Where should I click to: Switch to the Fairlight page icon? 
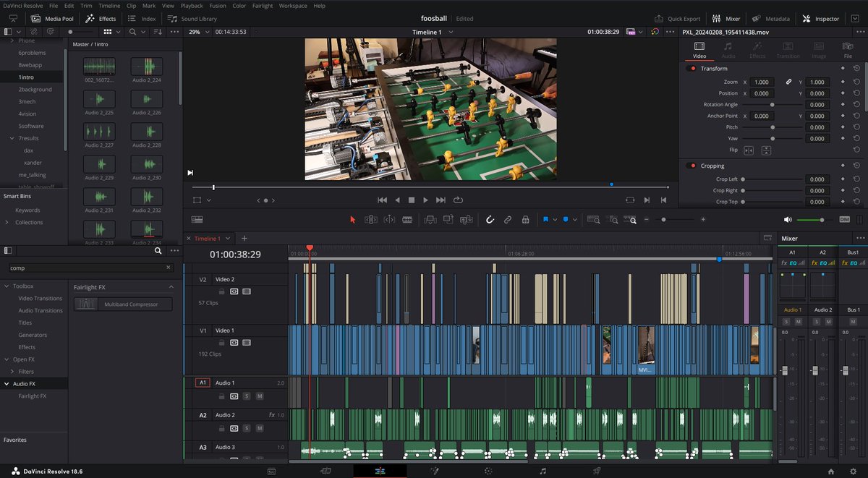click(543, 471)
